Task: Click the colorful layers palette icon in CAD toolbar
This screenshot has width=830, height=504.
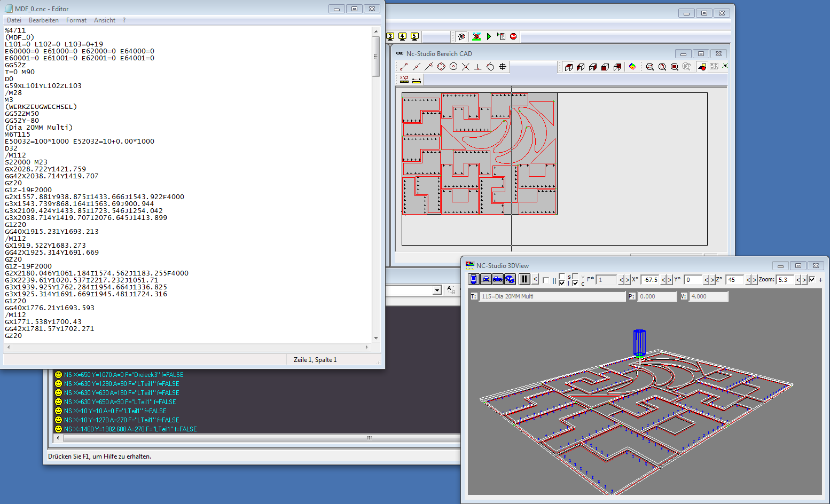Action: [x=632, y=66]
